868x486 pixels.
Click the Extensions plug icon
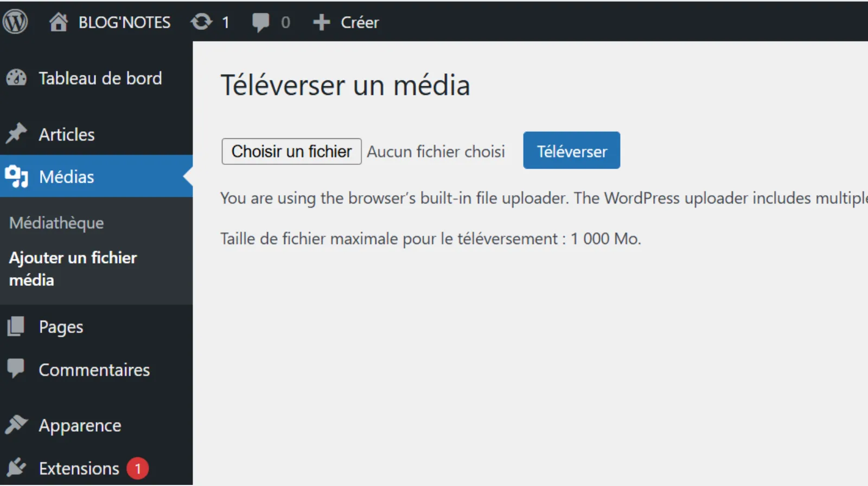click(x=16, y=468)
